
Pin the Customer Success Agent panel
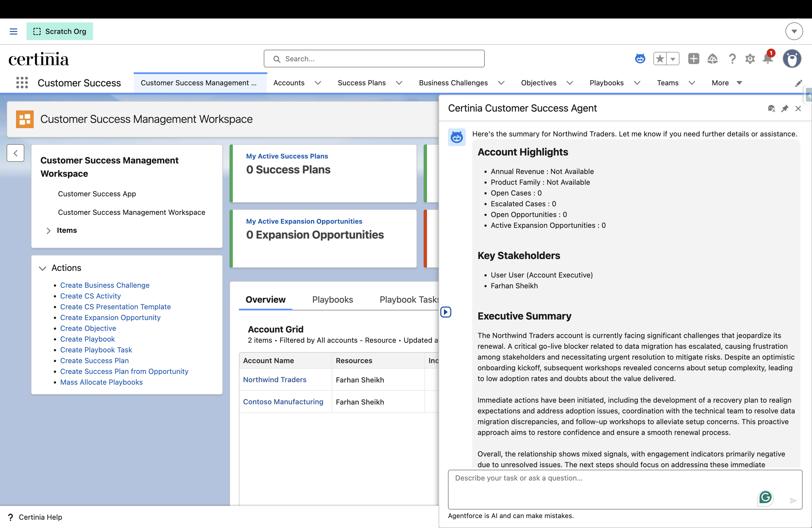click(x=785, y=109)
